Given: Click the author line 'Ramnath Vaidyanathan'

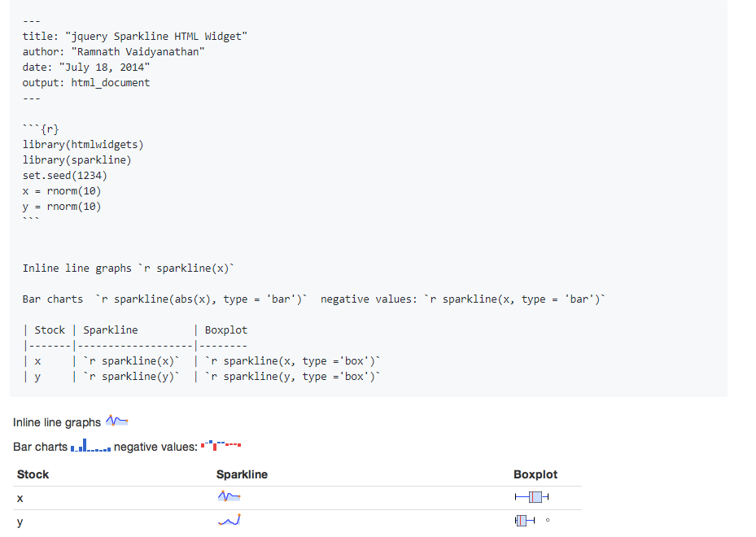Looking at the screenshot, I should pos(113,51).
